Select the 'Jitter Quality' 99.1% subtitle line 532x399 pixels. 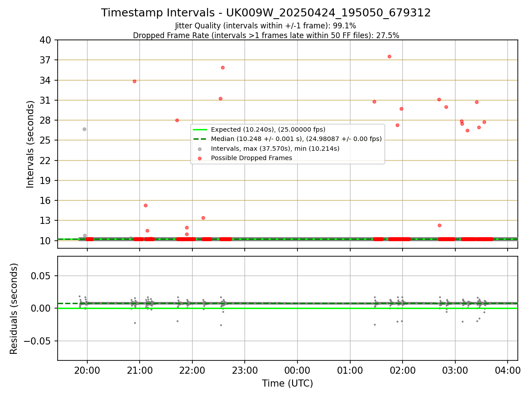tap(266, 26)
